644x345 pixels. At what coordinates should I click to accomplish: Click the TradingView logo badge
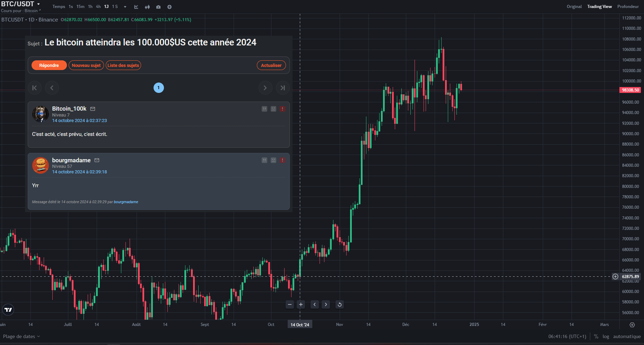(8, 310)
